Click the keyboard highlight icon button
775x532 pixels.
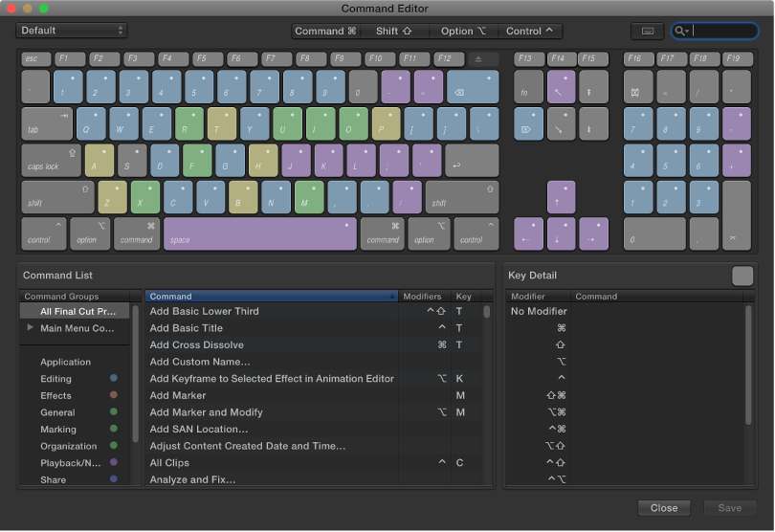pyautogui.click(x=647, y=32)
